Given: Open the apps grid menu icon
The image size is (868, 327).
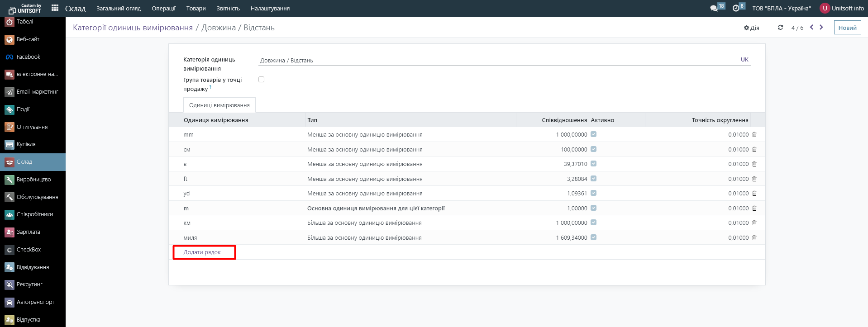Looking at the screenshot, I should [55, 8].
